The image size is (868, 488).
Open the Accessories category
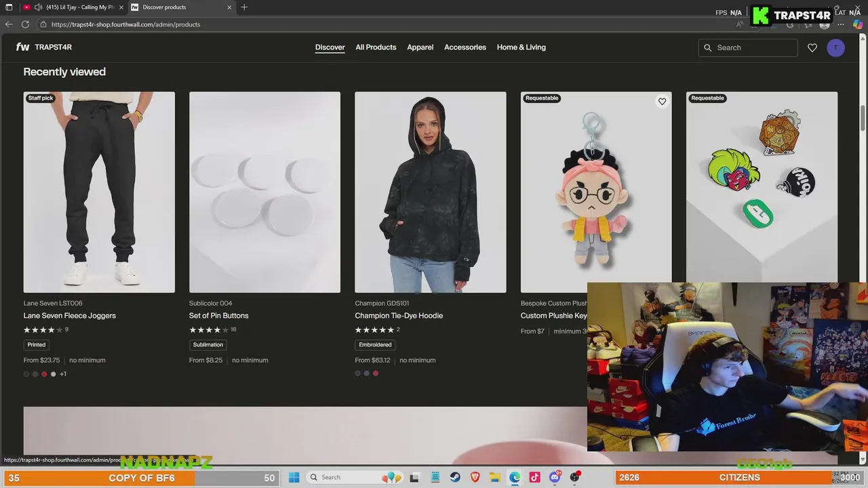pyautogui.click(x=465, y=47)
